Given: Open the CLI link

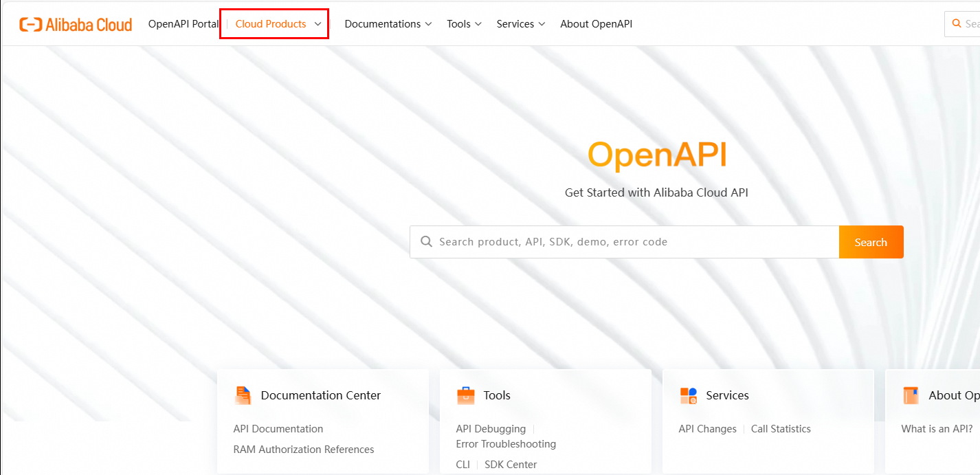Looking at the screenshot, I should point(463,465).
